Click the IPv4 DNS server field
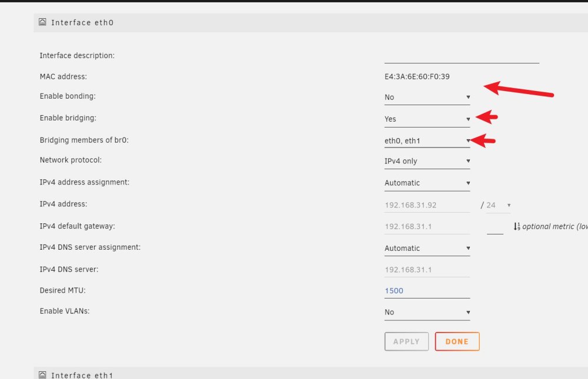The image size is (588, 379). 427,270
